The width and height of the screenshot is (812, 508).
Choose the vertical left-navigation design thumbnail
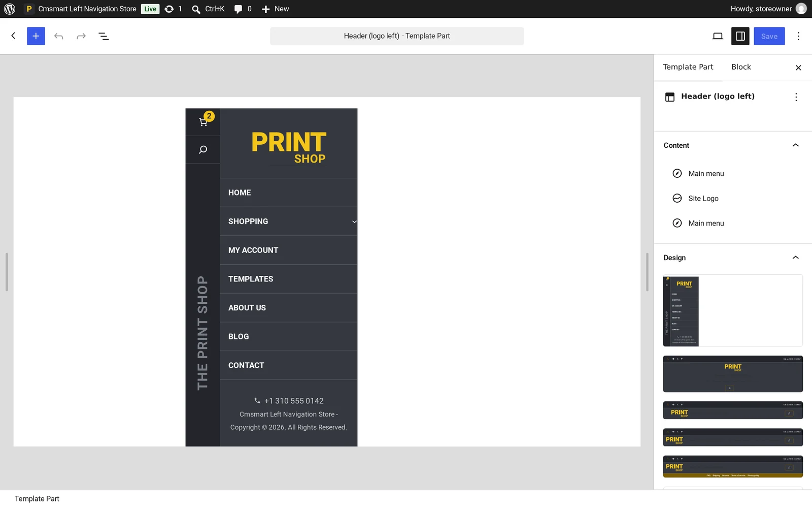pyautogui.click(x=733, y=310)
